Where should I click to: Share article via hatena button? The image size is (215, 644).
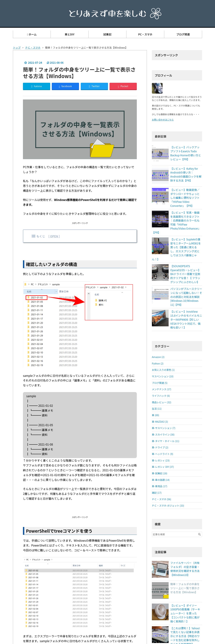pos(37,86)
